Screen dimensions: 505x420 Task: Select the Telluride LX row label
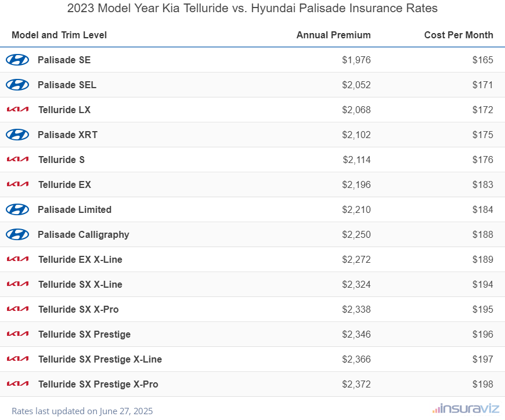(64, 110)
